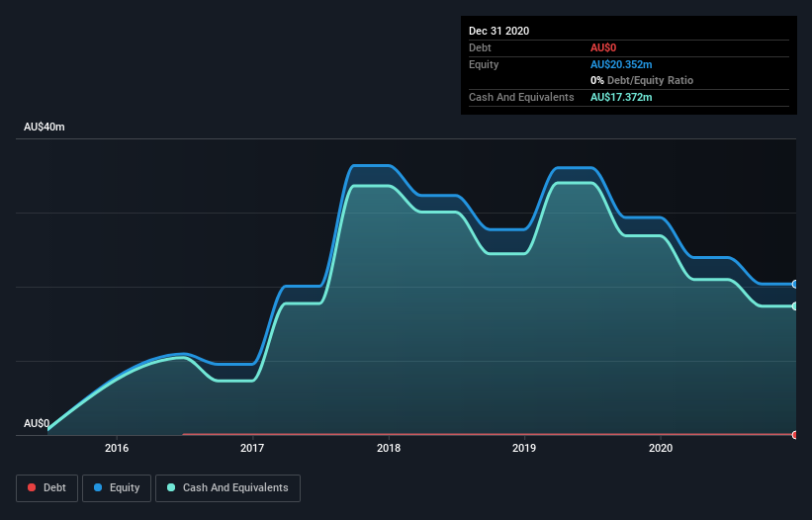Click the red Debt legend dot
Image resolution: width=812 pixels, height=520 pixels.
[x=32, y=487]
